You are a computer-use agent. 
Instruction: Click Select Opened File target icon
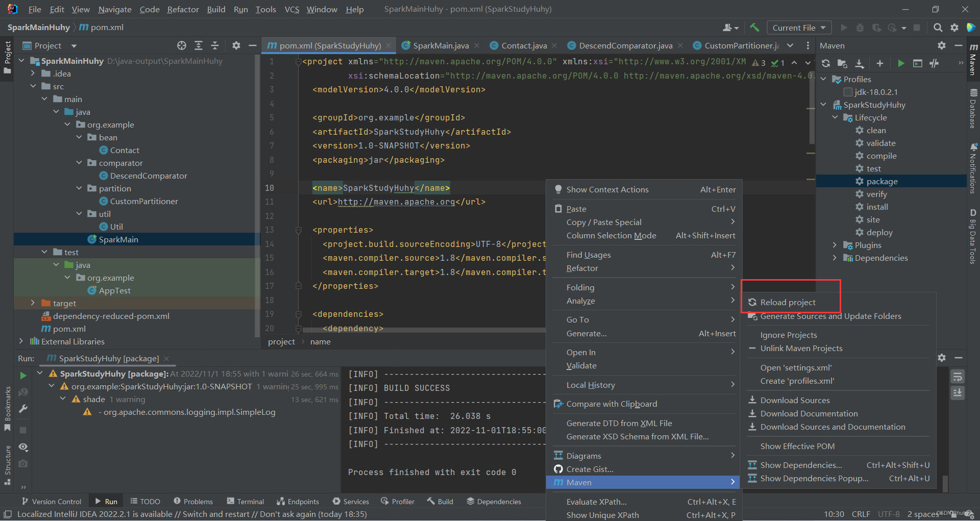pos(182,45)
